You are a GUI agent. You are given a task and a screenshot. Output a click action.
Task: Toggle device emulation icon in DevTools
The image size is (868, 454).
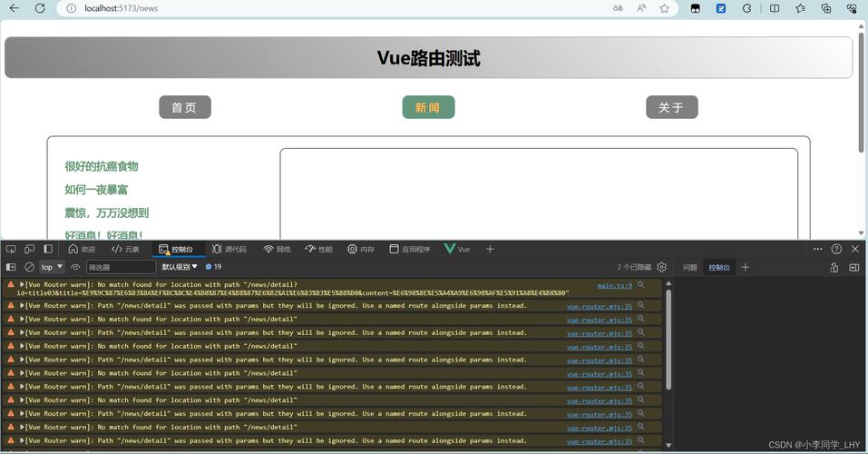[29, 249]
